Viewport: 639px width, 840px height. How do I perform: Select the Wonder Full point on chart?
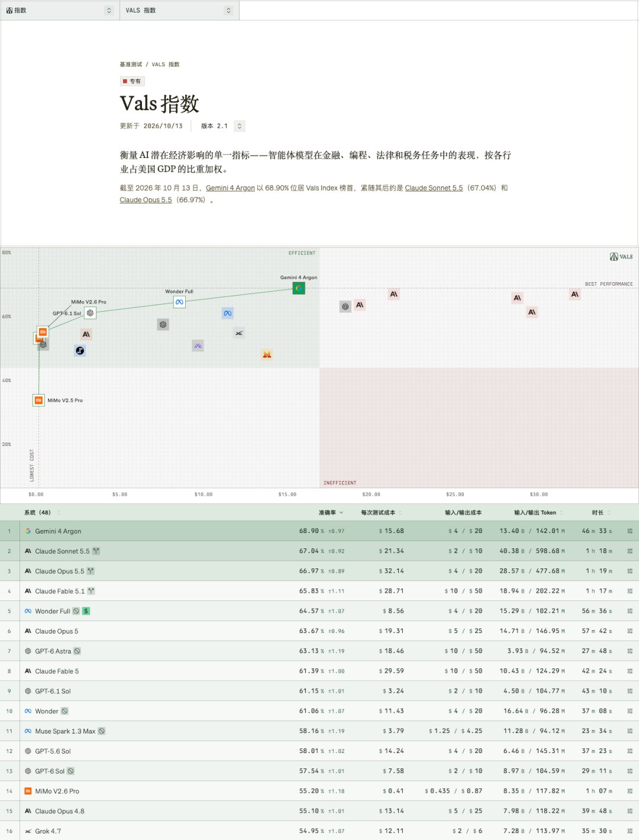[179, 302]
